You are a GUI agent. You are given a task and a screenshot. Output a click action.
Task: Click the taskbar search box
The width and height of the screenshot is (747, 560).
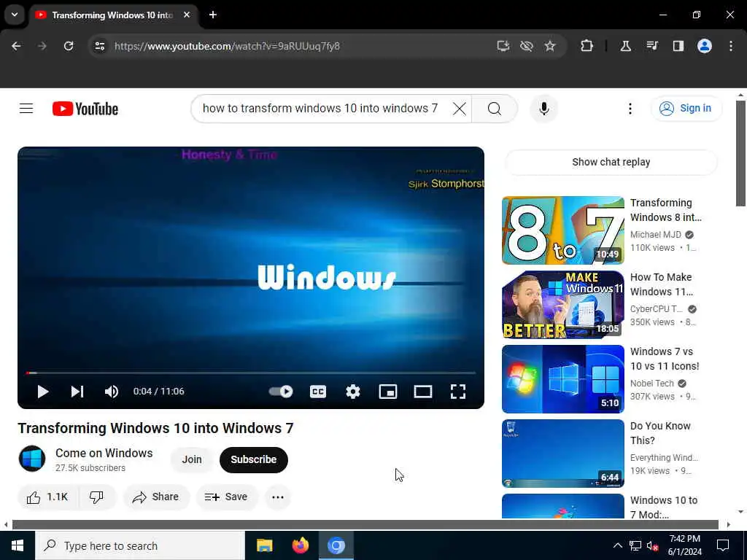140,545
